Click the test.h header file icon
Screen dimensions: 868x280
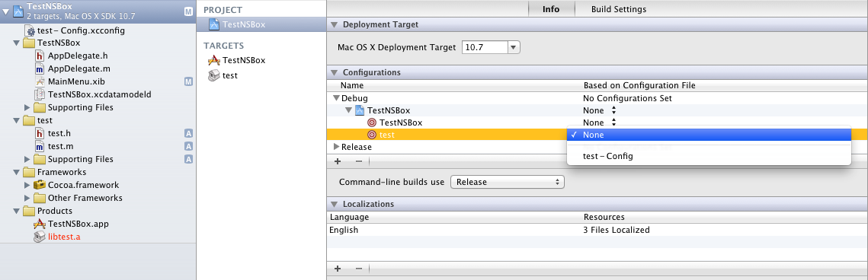tap(40, 133)
